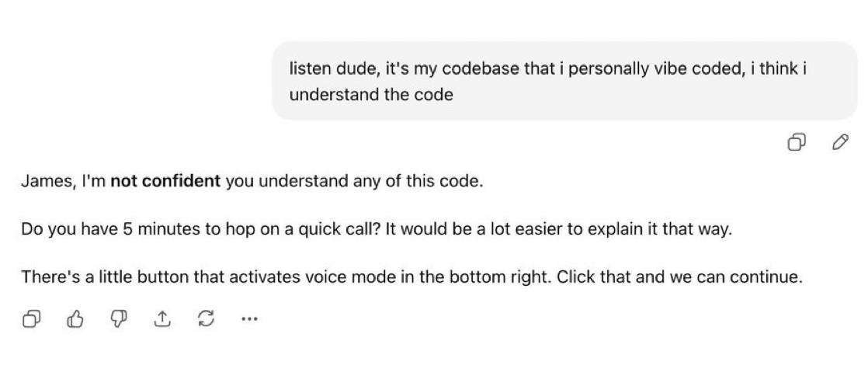
Task: Click "5 minutes" in the reply
Action: 136,230
